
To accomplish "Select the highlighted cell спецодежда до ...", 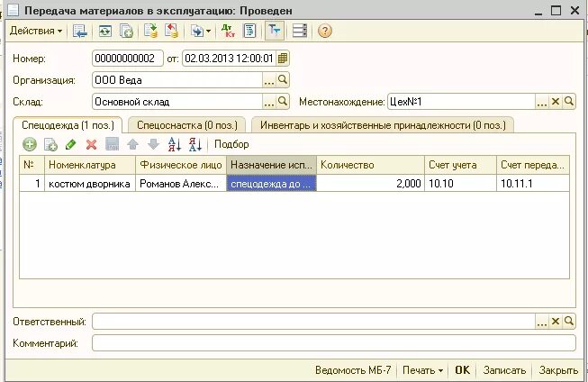I will point(271,184).
